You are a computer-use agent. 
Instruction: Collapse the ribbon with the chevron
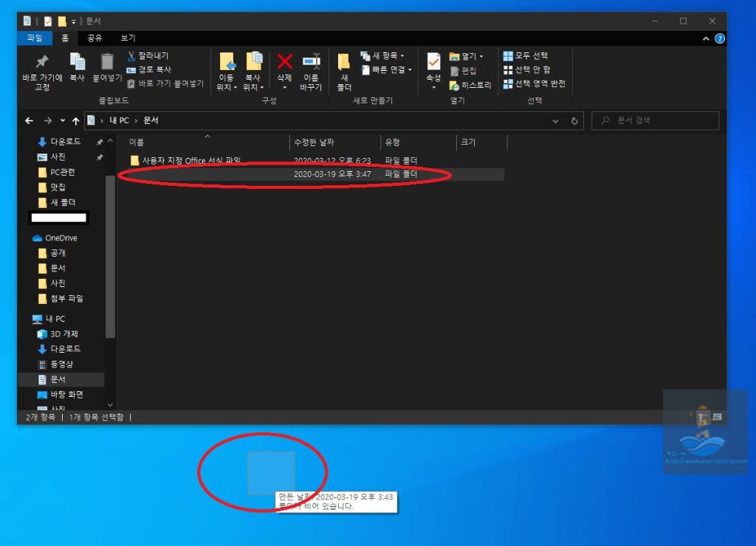tap(706, 38)
